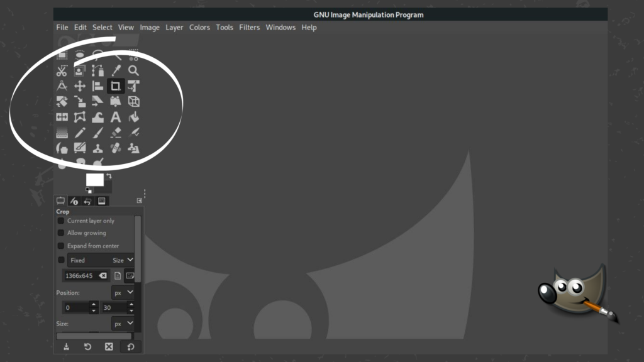The height and width of the screenshot is (362, 644).
Task: Clear the 1366x645 size entry
Action: point(103,276)
